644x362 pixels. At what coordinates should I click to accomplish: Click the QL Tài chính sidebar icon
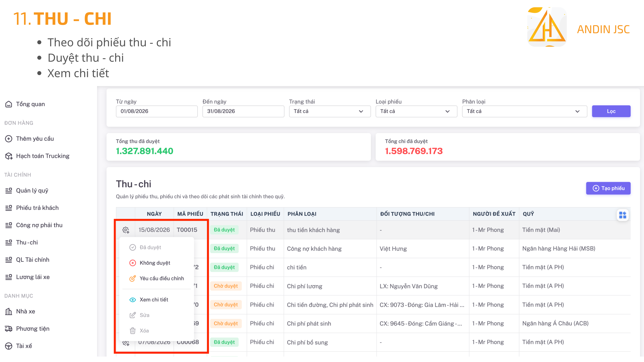9,260
